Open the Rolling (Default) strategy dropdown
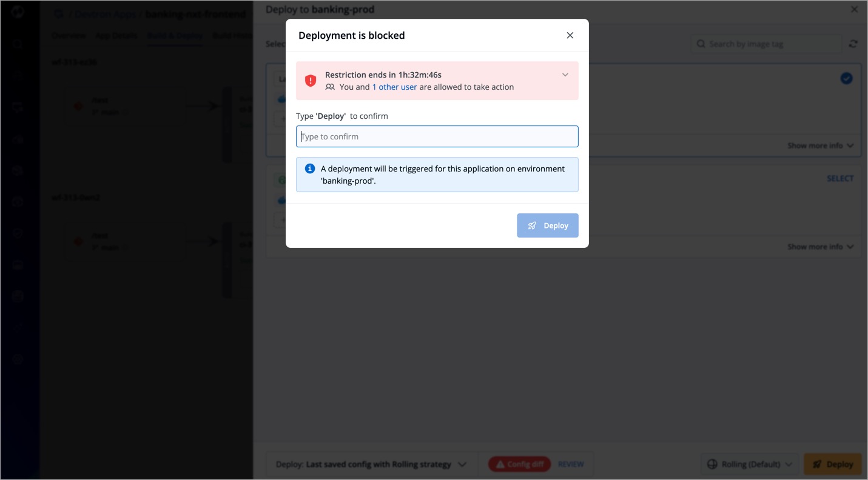Viewport: 868px width, 480px height. pos(750,464)
